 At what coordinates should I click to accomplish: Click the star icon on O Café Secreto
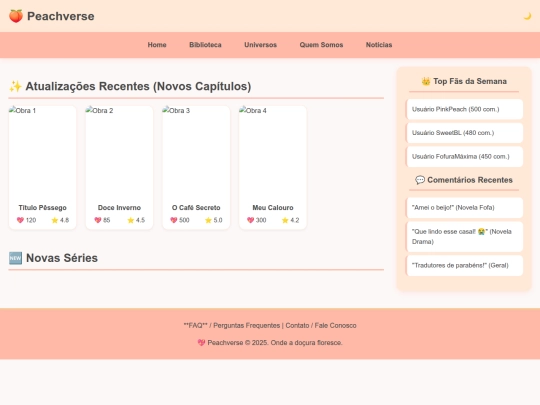[x=208, y=220]
